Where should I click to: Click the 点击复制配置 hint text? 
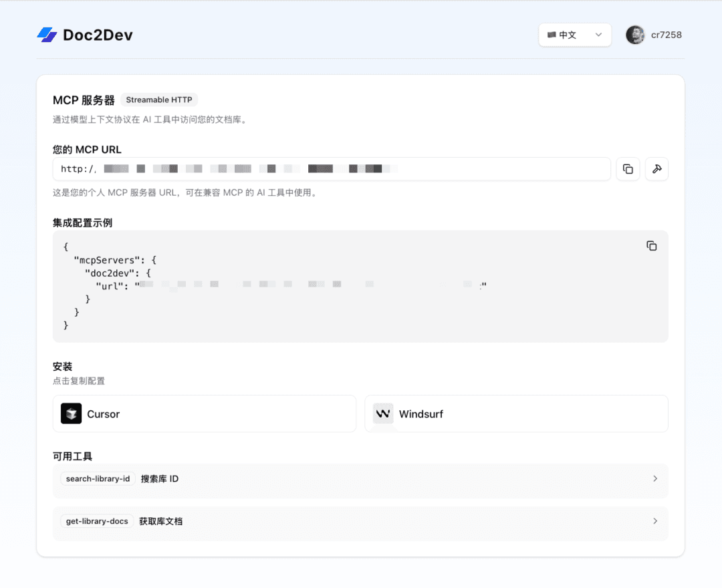[79, 381]
